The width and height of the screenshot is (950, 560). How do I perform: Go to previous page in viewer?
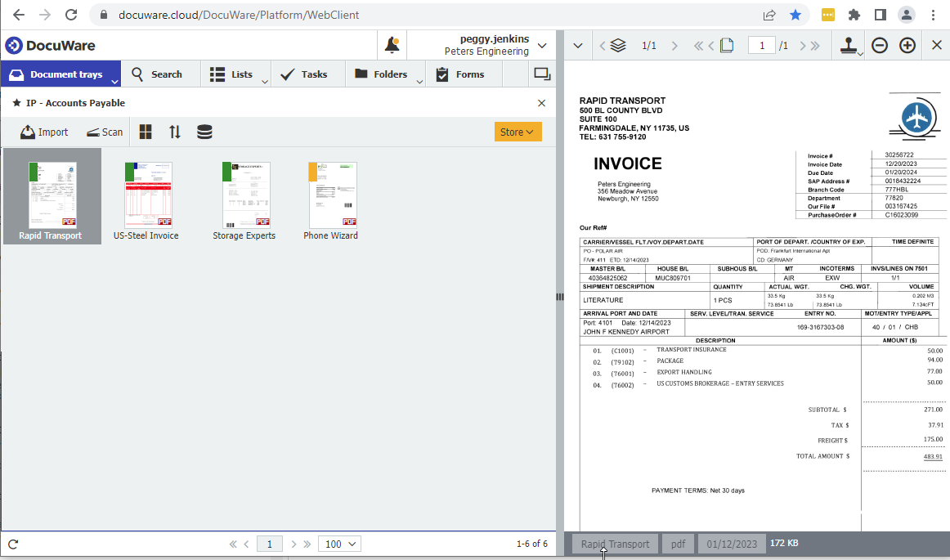tap(711, 46)
